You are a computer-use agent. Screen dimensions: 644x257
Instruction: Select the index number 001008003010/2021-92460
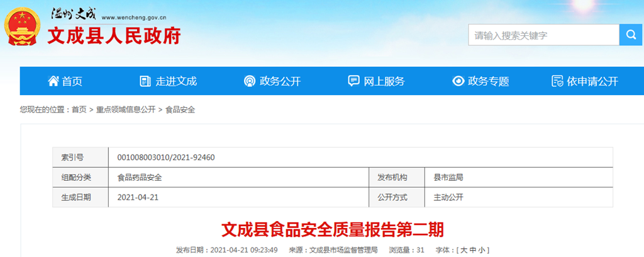click(x=166, y=157)
